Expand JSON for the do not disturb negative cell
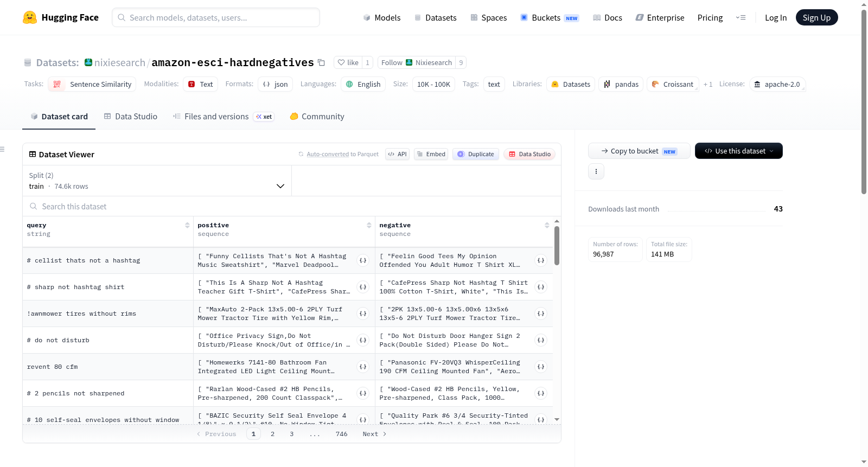This screenshot has height=467, width=868. coord(541,340)
